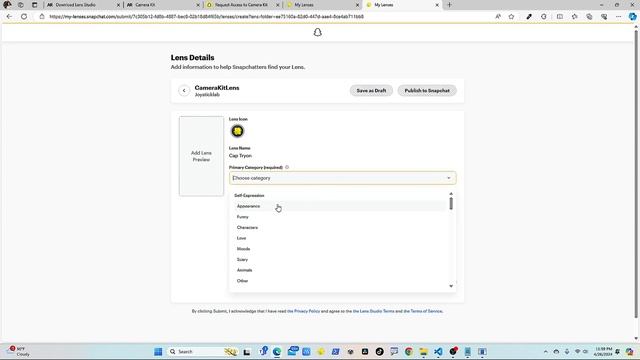Click the Read aloud icon
The image size is (640, 360).
(498, 17)
